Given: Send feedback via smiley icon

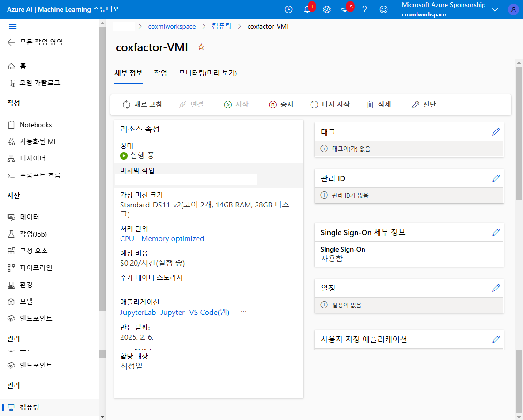Looking at the screenshot, I should (x=384, y=9).
